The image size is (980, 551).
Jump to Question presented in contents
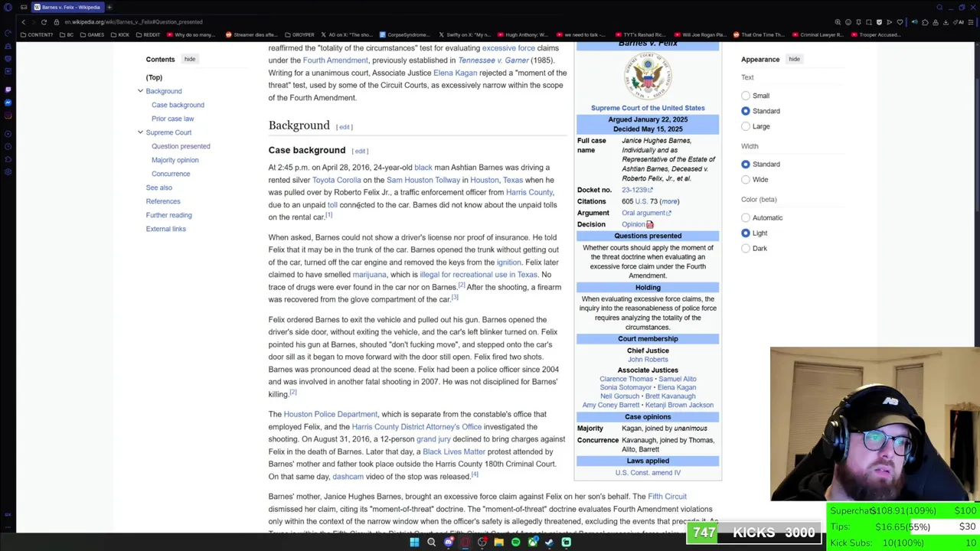181,146
